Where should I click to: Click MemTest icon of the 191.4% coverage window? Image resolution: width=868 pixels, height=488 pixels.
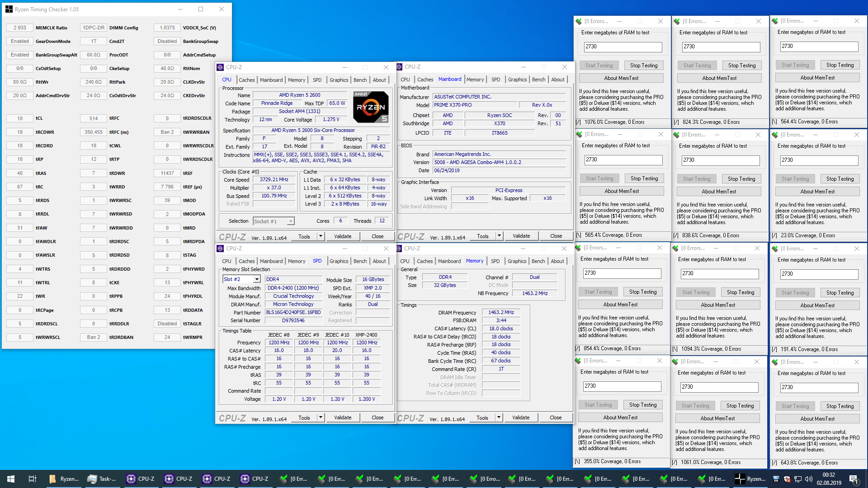pos(775,249)
